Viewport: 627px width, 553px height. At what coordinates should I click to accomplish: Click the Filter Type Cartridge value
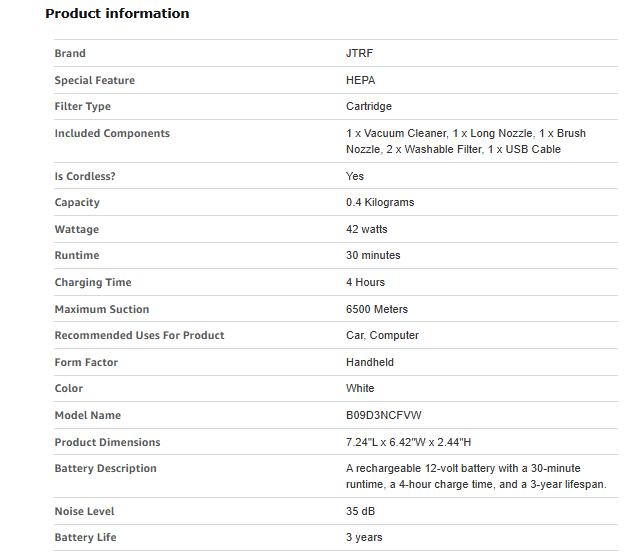point(369,106)
